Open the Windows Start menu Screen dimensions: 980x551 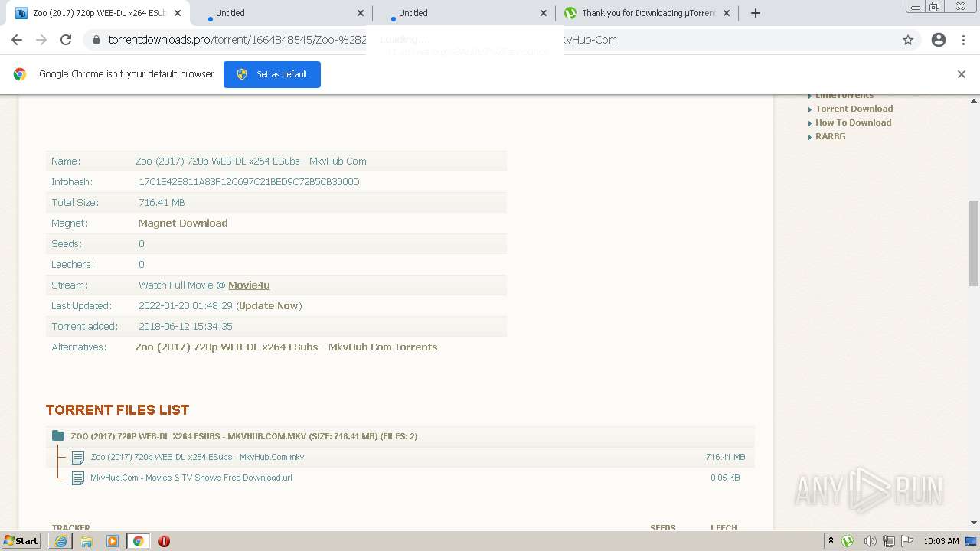pyautogui.click(x=21, y=541)
